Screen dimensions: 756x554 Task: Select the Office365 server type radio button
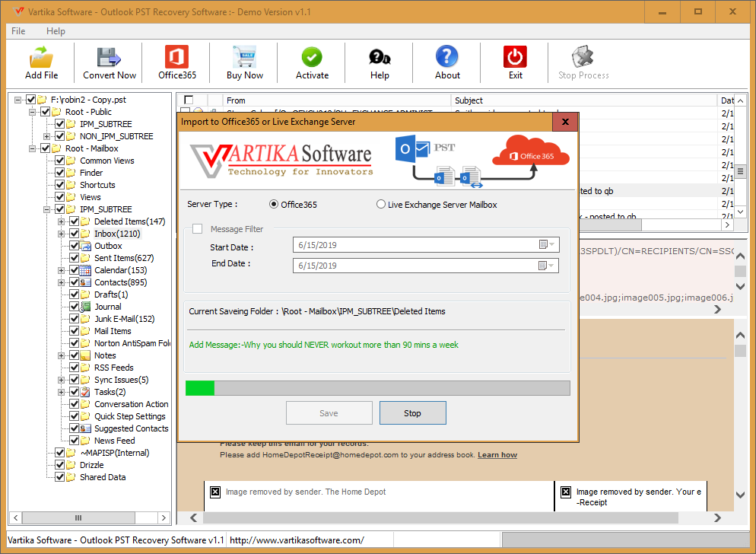[x=274, y=204]
